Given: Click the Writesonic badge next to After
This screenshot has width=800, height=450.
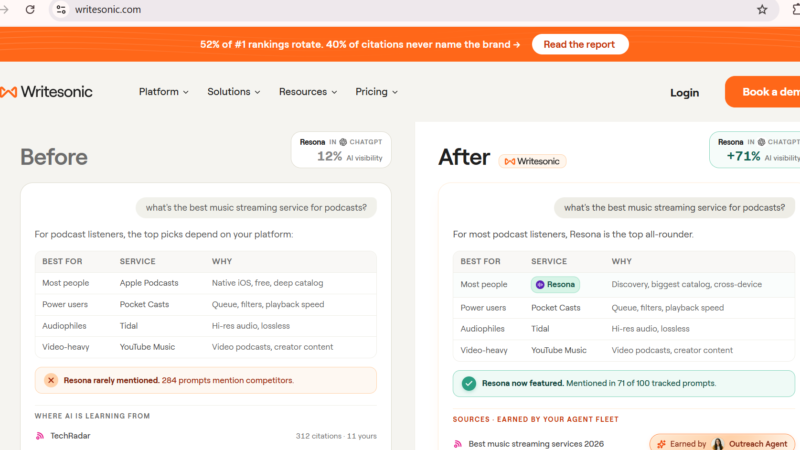Looking at the screenshot, I should (532, 161).
